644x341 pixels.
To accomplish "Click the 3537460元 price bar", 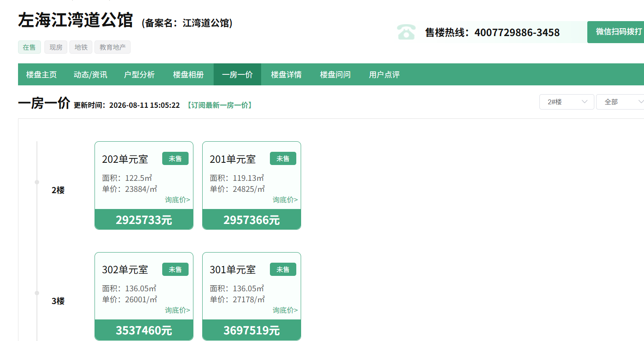I will point(144,330).
